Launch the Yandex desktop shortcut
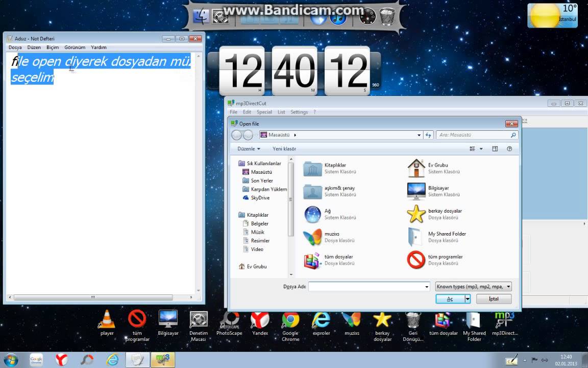 click(x=260, y=323)
